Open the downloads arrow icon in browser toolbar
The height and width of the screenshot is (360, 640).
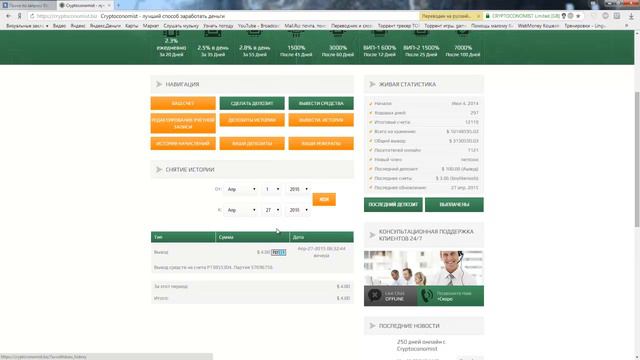[631, 16]
